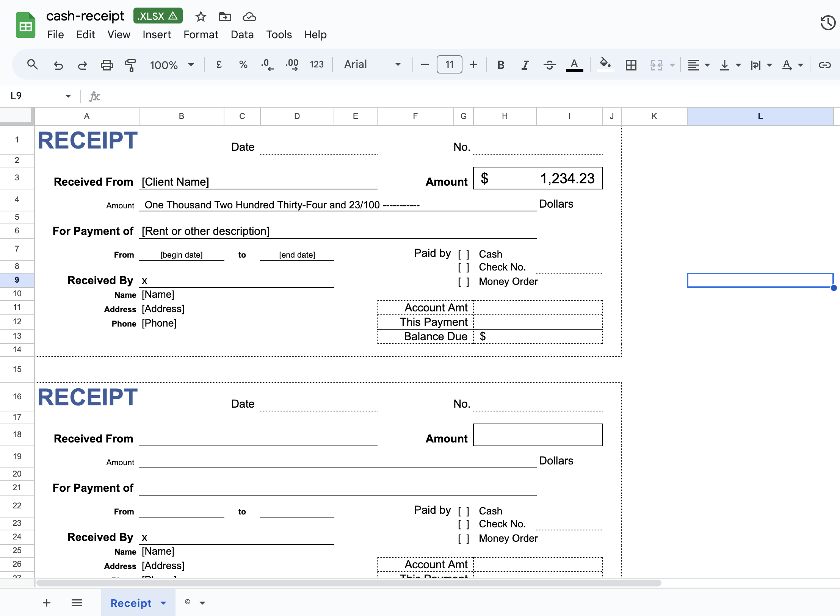The image size is (840, 616).
Task: Click second receipt's Cash checkbox brackets
Action: (x=463, y=511)
